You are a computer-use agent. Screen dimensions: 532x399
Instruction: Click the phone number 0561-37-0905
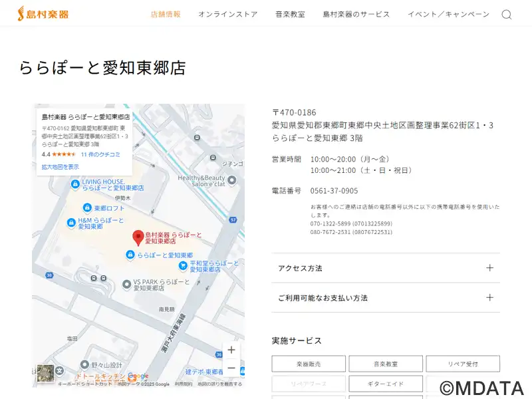coord(334,191)
